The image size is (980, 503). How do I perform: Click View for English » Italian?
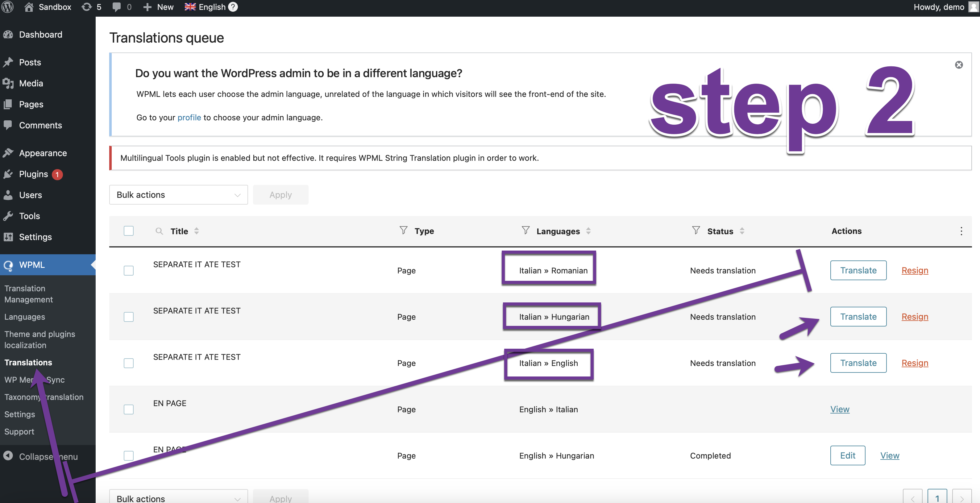(840, 409)
